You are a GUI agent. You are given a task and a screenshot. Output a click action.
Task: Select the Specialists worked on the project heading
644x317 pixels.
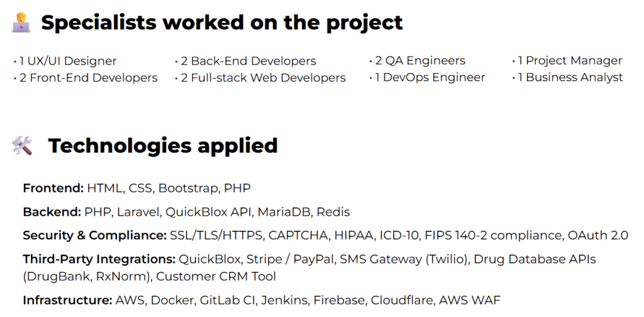point(222,23)
